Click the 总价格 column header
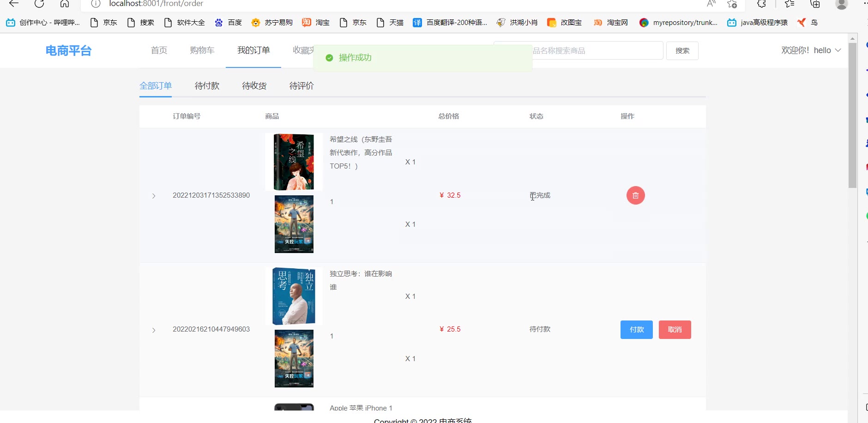868x423 pixels. click(x=449, y=116)
